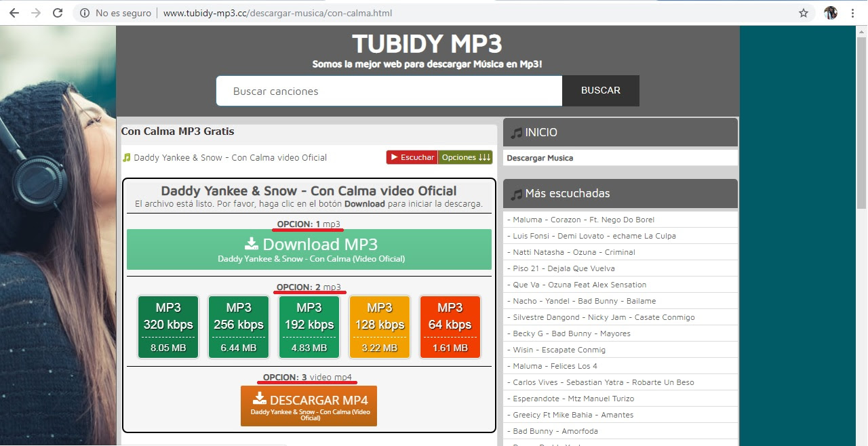Focus the Buscar canciones search field

(389, 91)
